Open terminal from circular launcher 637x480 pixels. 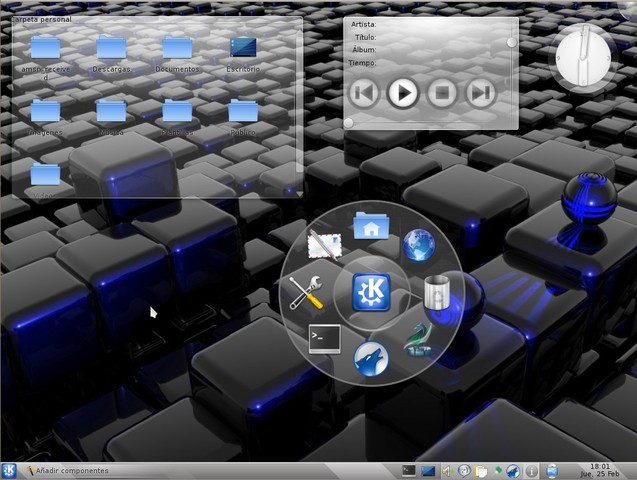tap(325, 339)
